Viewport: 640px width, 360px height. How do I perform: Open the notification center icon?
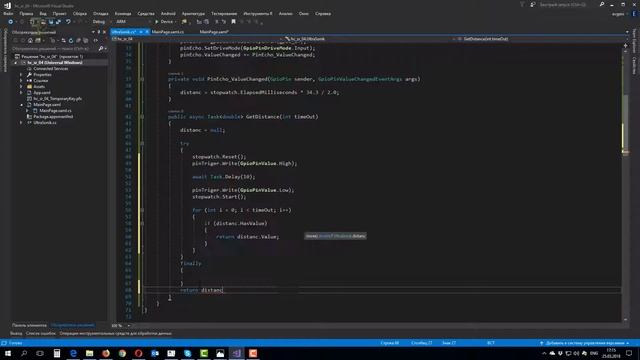point(629,353)
